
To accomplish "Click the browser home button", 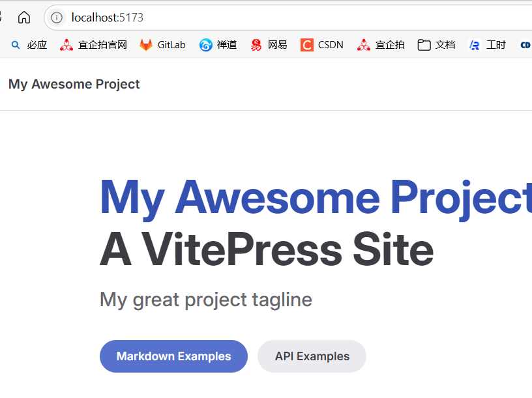I will 23,18.
